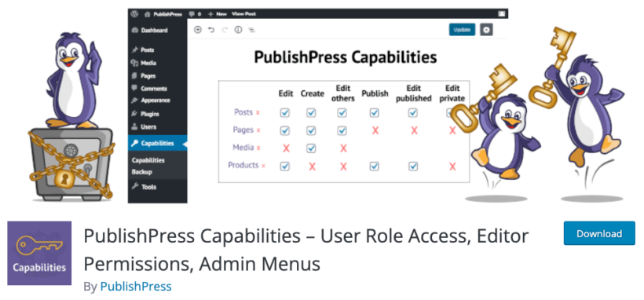Image resolution: width=644 pixels, height=300 pixels.
Task: Click the red X for Products Edit private
Action: coord(452,166)
